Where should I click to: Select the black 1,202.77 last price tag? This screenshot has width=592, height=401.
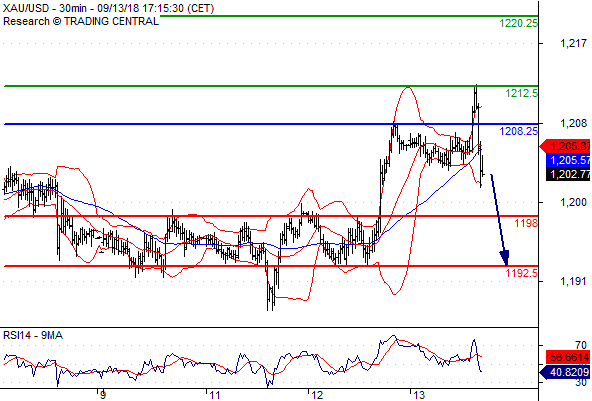click(x=569, y=174)
